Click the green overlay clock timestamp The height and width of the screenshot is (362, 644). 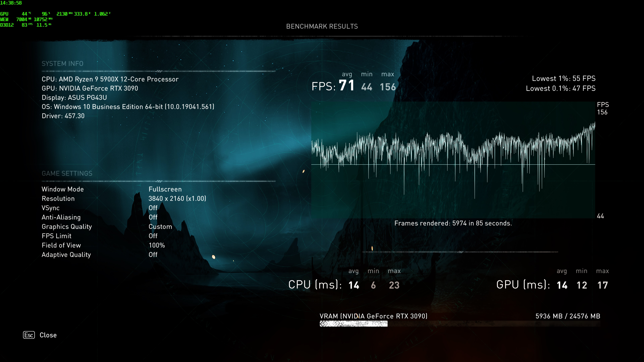(11, 3)
